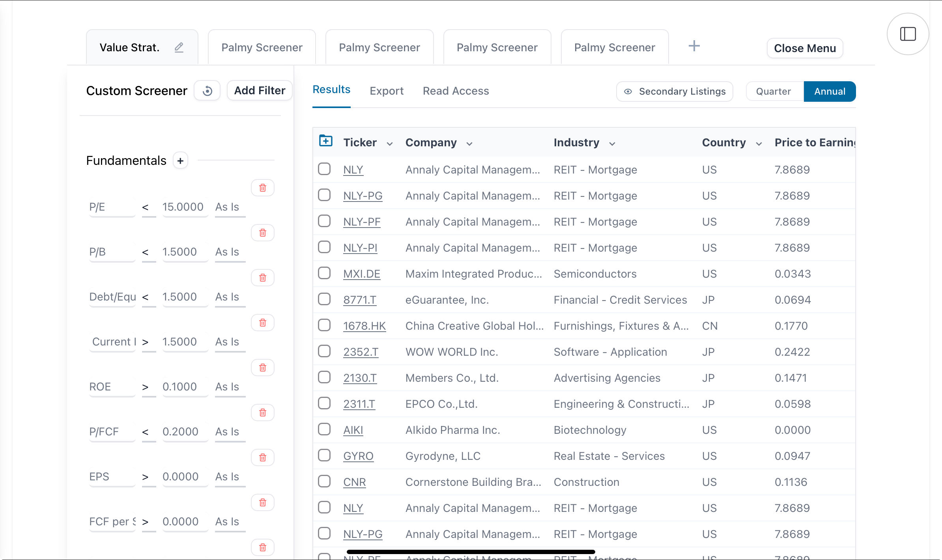Switch to Annual period
Screen dimensions: 942x560
(x=830, y=91)
